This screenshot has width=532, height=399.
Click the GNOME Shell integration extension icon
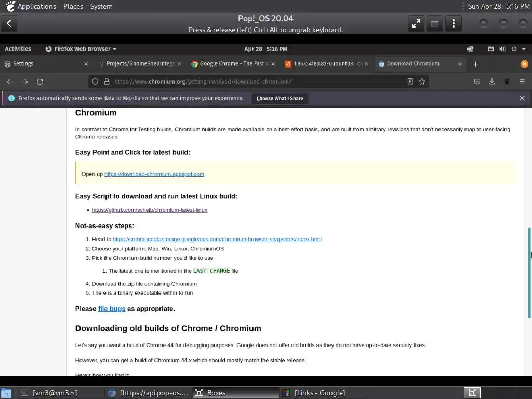click(507, 82)
